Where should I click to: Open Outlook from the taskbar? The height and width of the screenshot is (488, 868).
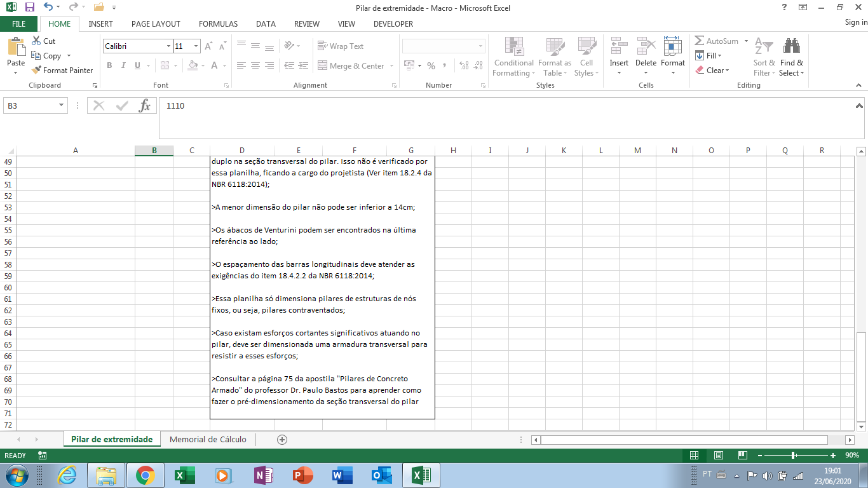pos(381,475)
